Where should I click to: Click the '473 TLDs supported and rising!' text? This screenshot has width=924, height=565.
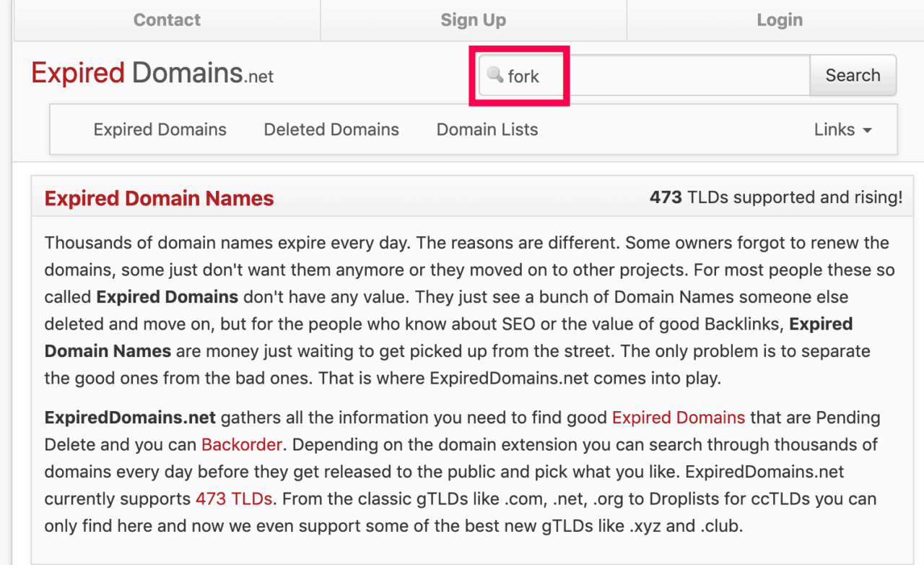click(x=776, y=197)
